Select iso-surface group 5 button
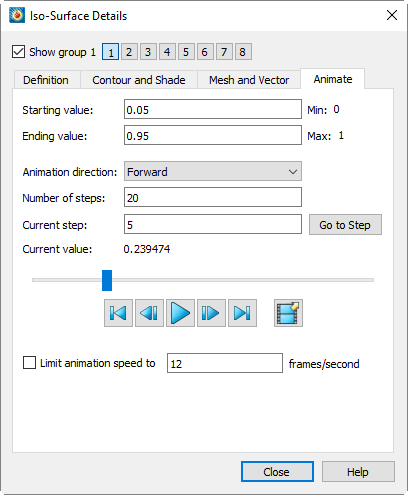Viewport: 408px width, 495px height. pyautogui.click(x=186, y=52)
